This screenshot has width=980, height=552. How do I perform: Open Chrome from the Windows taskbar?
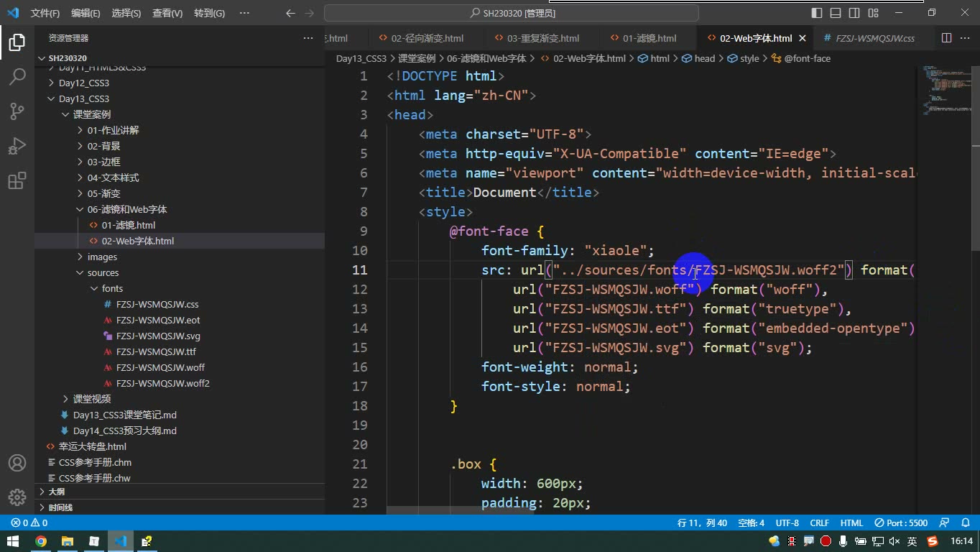[41, 540]
